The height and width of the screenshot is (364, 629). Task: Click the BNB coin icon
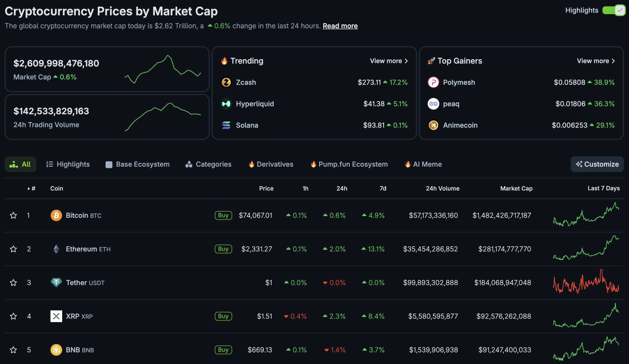point(56,350)
